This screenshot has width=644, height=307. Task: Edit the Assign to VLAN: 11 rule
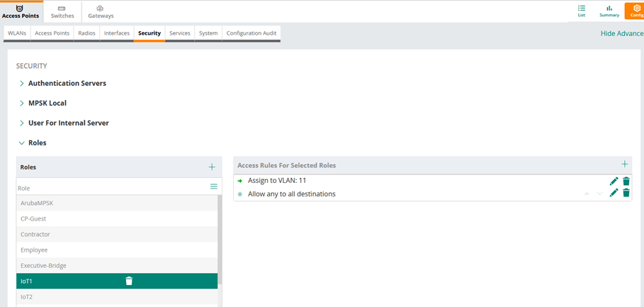tap(614, 182)
